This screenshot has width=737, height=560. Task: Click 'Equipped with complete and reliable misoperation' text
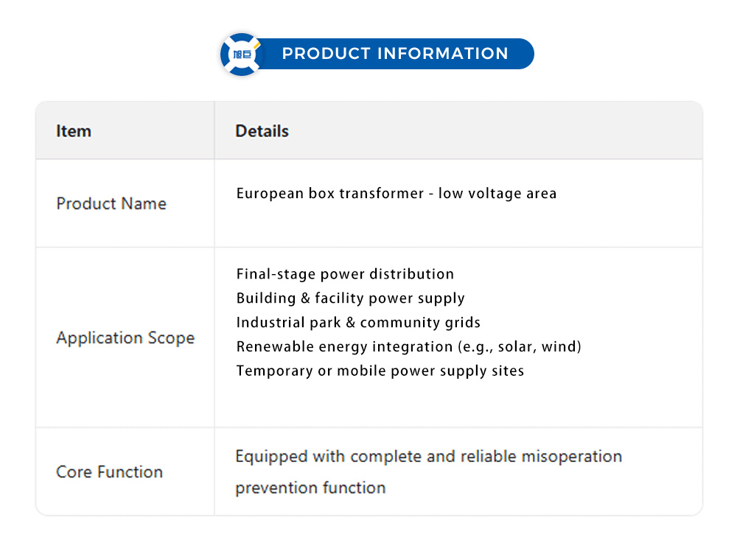[428, 457]
